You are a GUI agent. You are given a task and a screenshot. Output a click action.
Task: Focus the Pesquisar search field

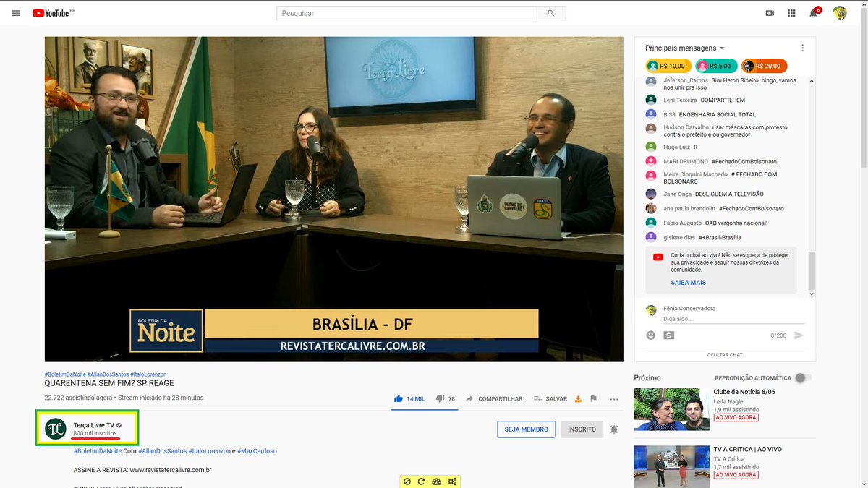click(407, 13)
